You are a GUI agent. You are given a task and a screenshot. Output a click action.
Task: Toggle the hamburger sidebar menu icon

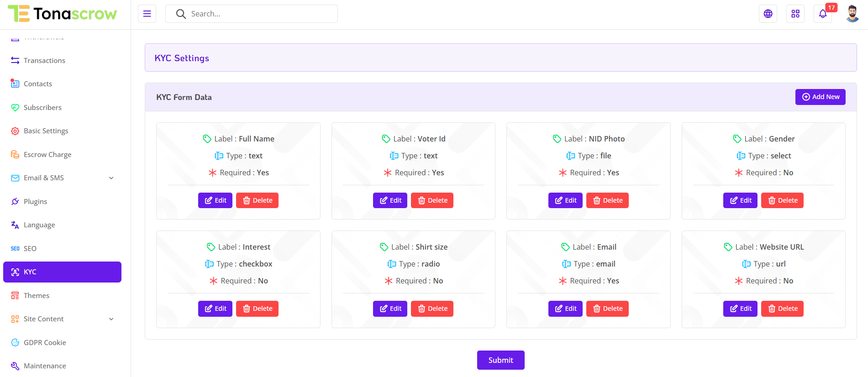(x=147, y=14)
